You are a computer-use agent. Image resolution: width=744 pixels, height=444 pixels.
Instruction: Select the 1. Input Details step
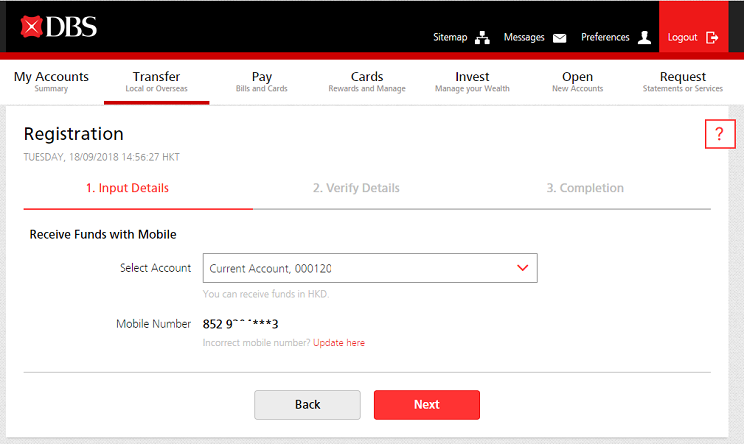[x=127, y=188]
